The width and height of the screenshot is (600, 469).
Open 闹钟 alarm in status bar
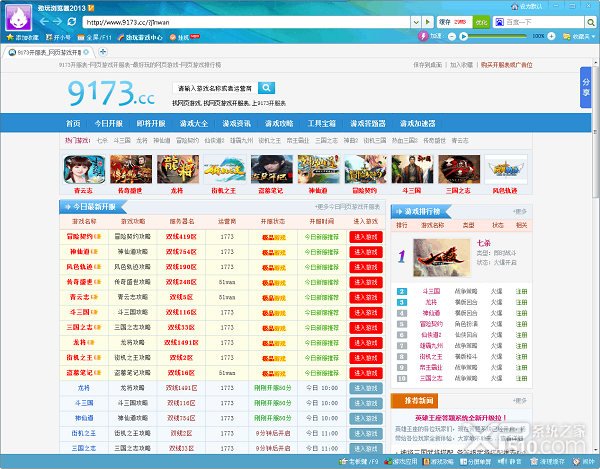coord(584,462)
